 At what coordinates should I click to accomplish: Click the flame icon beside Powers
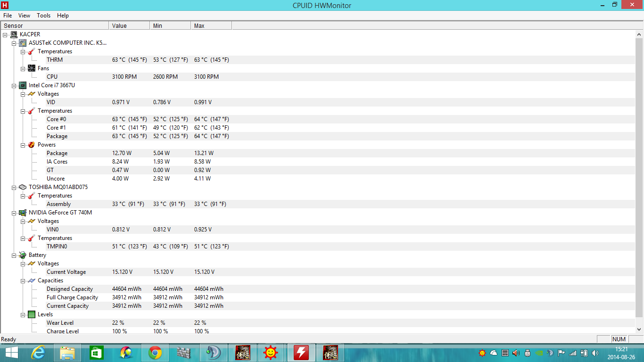32,145
